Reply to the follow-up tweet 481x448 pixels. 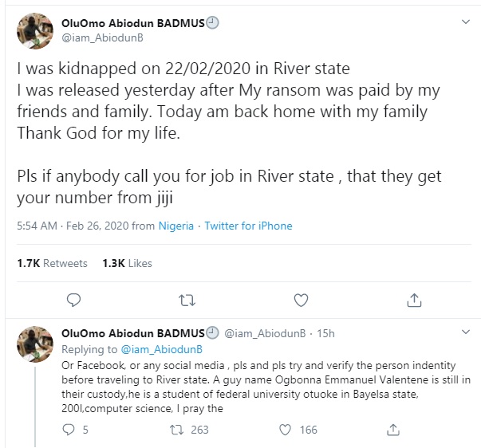[x=69, y=430]
